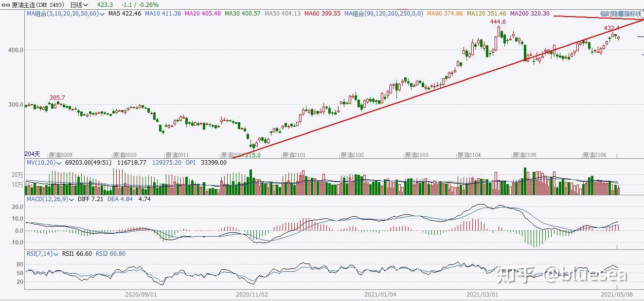
Task: Click the 原油2105 contract marker
Action: tap(524, 155)
